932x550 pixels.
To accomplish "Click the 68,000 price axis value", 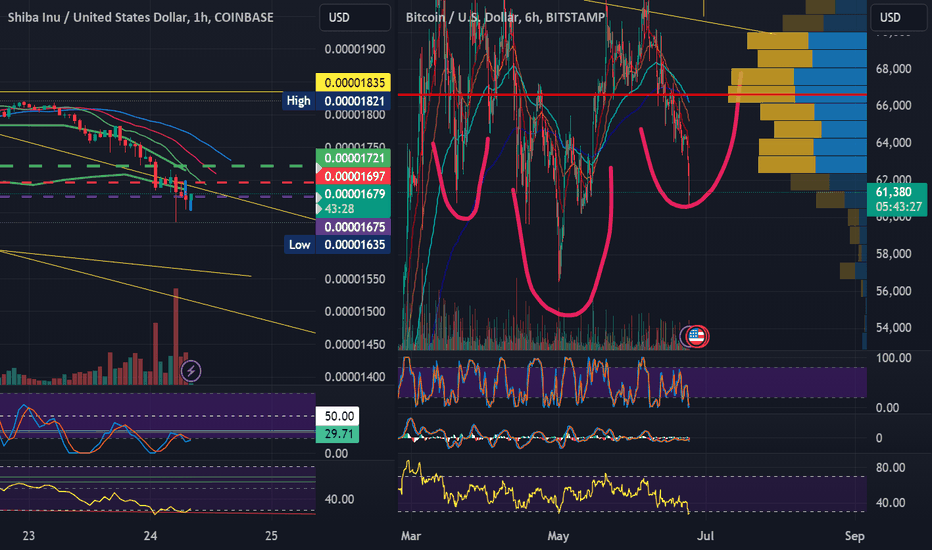I will point(893,68).
